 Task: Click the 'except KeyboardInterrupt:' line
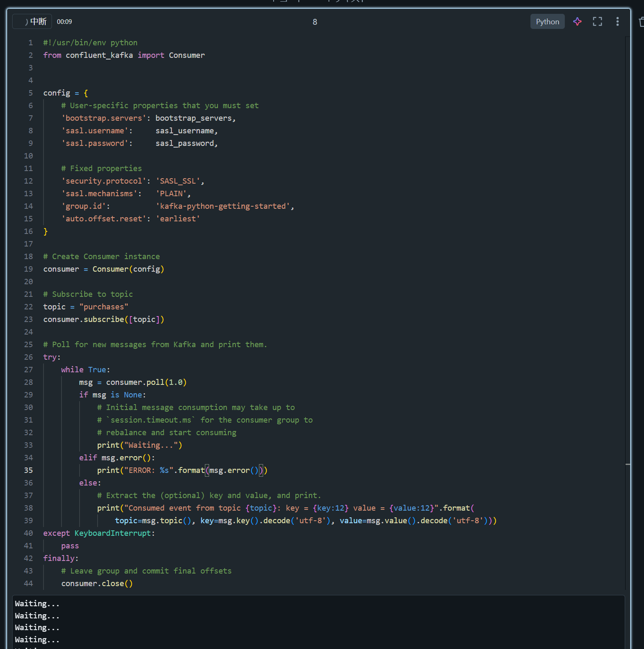[x=99, y=533]
